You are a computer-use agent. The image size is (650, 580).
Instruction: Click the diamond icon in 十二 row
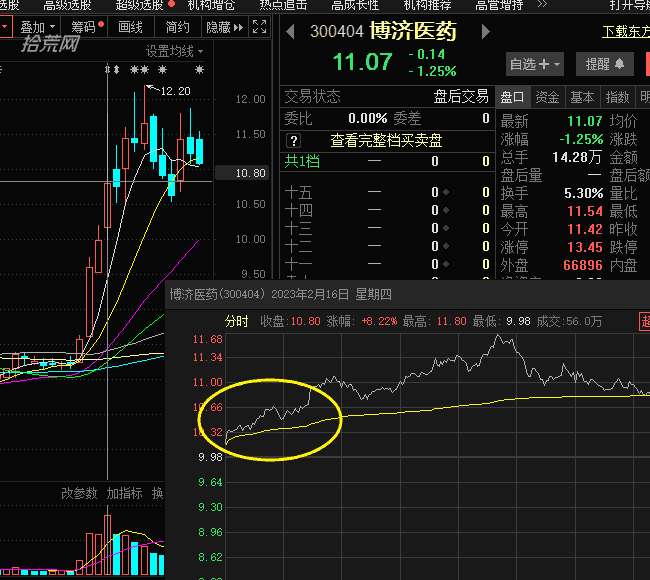pyautogui.click(x=446, y=246)
